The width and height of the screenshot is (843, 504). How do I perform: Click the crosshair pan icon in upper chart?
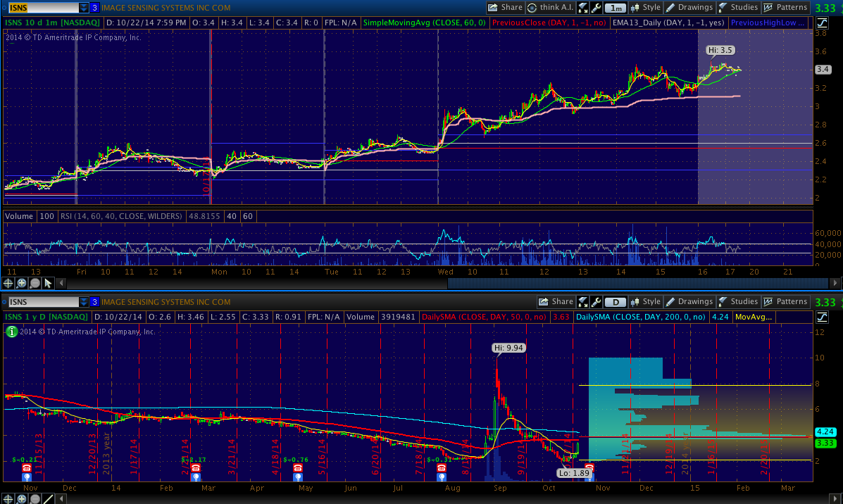[8, 283]
